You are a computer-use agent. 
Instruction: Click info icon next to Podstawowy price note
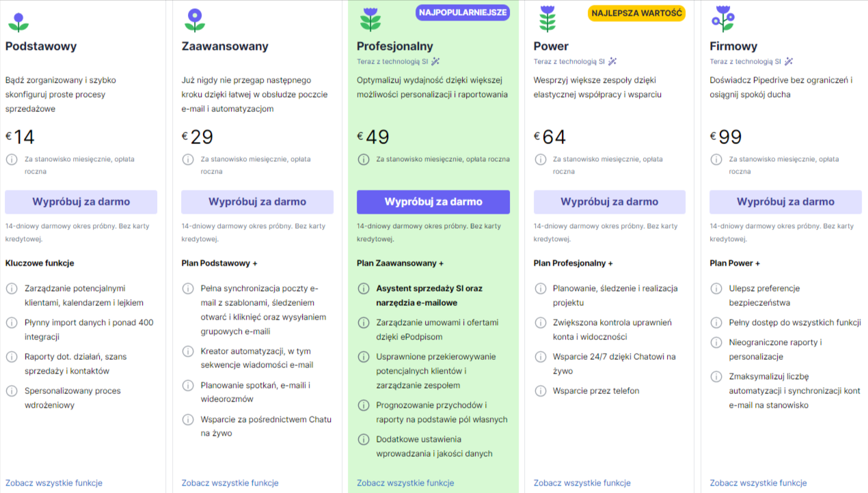pos(12,159)
